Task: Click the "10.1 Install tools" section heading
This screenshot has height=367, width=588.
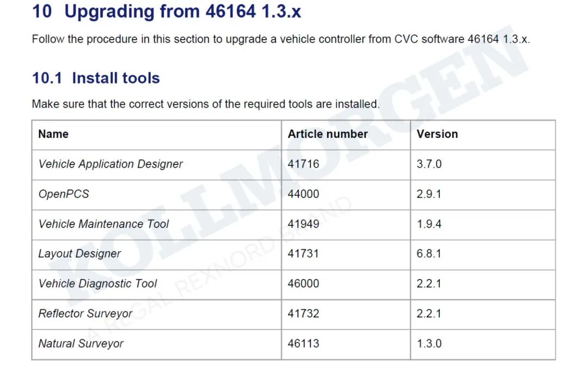Action: [x=96, y=78]
